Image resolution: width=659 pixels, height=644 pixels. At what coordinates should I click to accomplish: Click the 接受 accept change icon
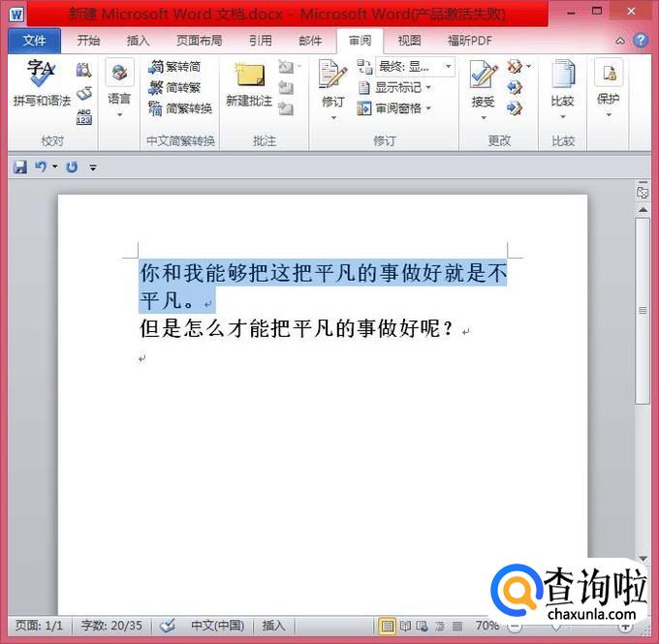483,75
